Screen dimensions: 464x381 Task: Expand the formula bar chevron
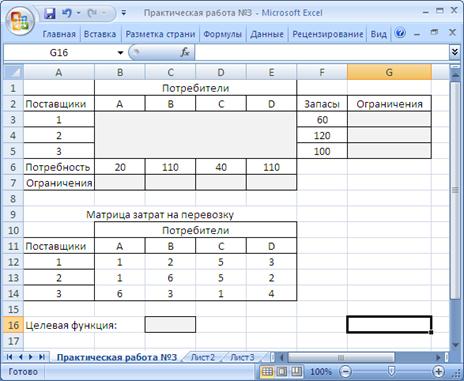pyautogui.click(x=455, y=52)
